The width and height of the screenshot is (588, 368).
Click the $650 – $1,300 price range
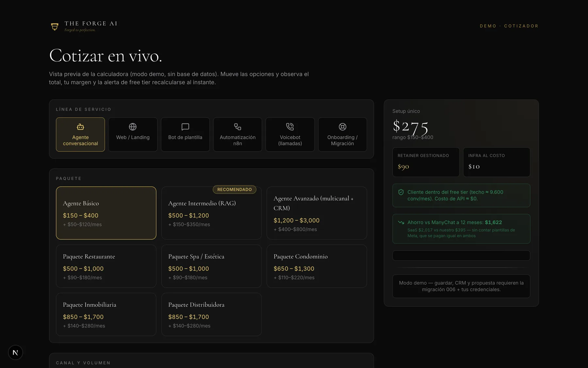point(294,269)
